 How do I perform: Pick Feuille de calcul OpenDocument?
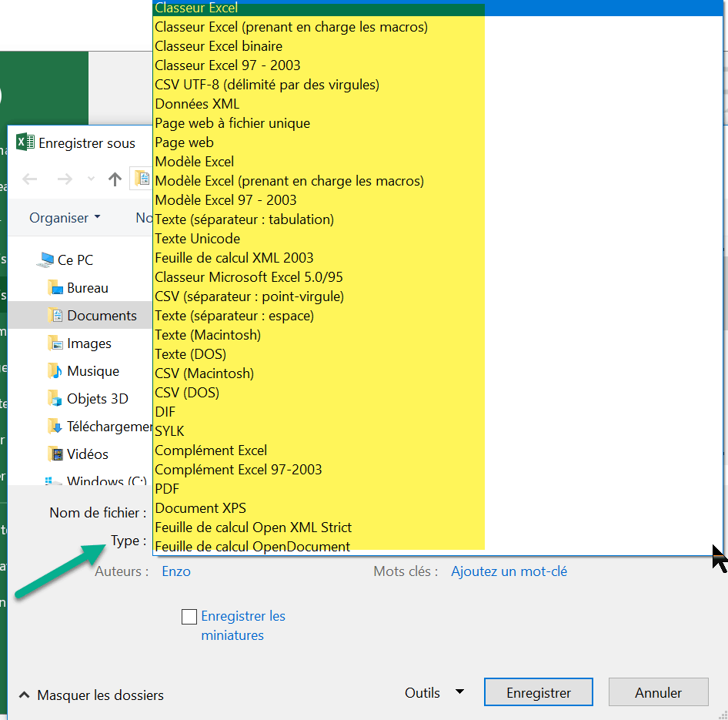437,546
